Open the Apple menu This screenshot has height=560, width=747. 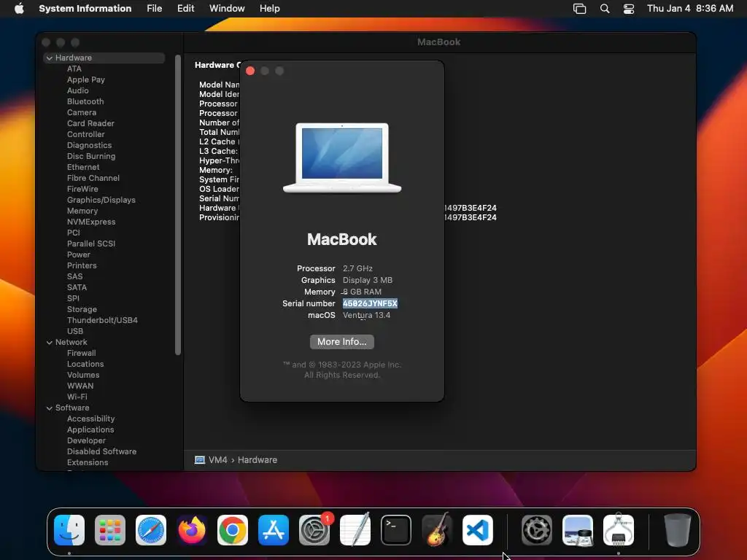[x=19, y=8]
